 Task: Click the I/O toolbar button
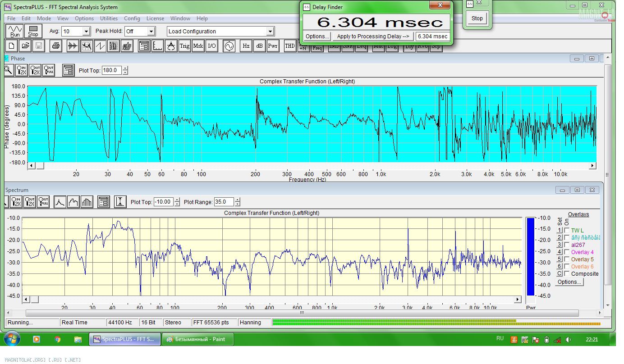(x=211, y=45)
